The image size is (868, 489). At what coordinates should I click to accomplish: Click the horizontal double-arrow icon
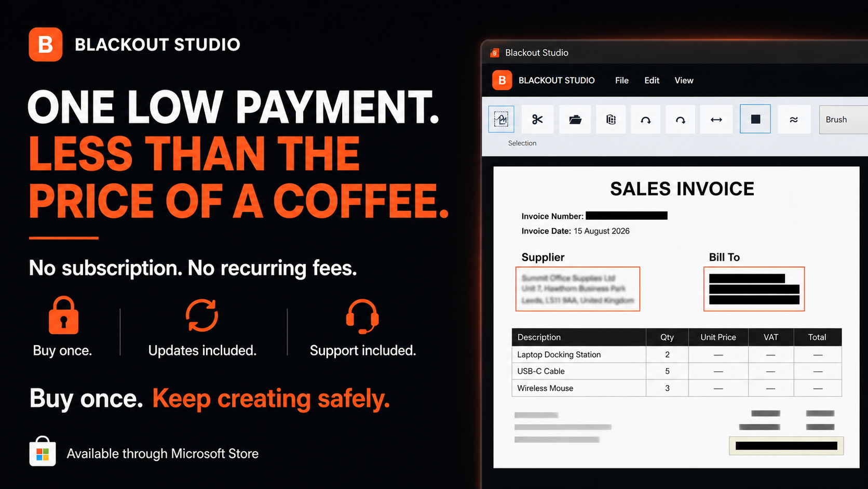coord(716,120)
